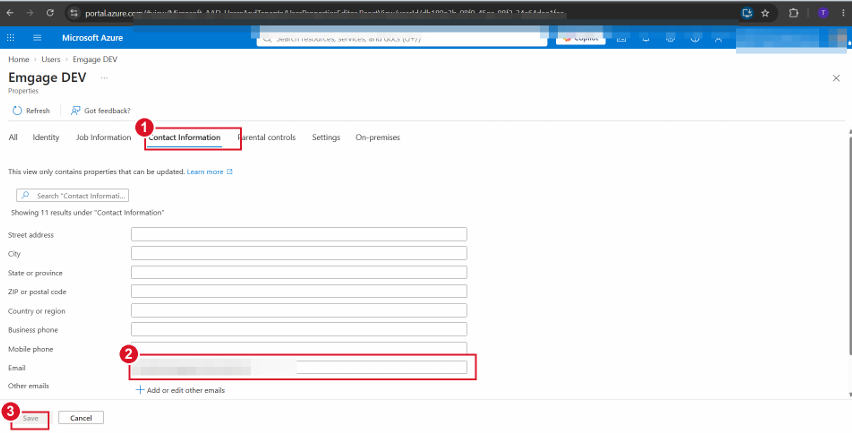Open Emgage DEV breadcrumb link
The height and width of the screenshot is (433, 852).
point(95,59)
